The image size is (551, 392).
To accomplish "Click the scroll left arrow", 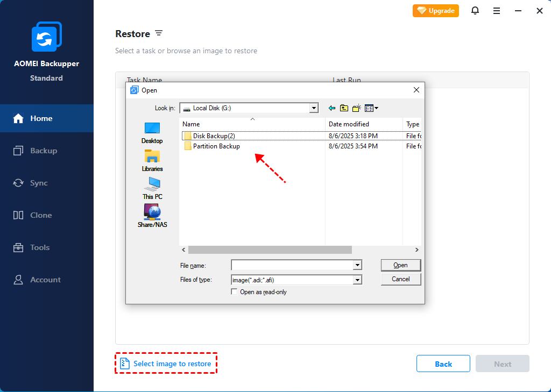I will [x=183, y=250].
